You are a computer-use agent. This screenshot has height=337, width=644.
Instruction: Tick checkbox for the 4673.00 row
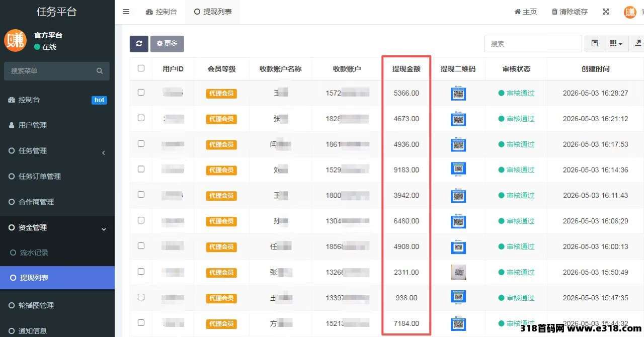tap(141, 118)
